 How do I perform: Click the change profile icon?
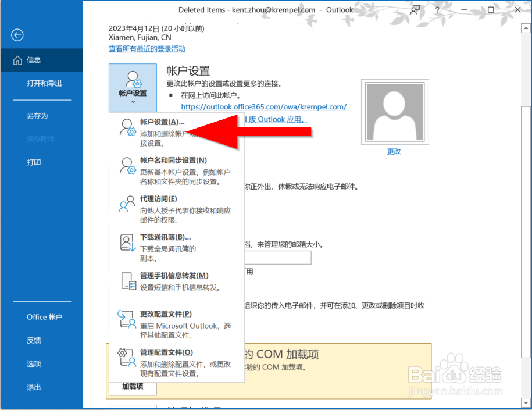127,319
